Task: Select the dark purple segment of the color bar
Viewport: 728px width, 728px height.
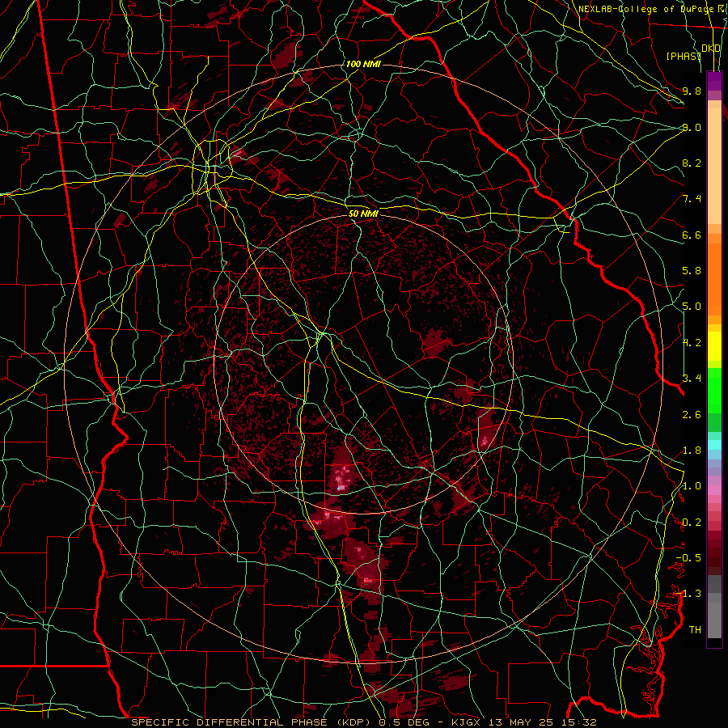Action: (714, 81)
